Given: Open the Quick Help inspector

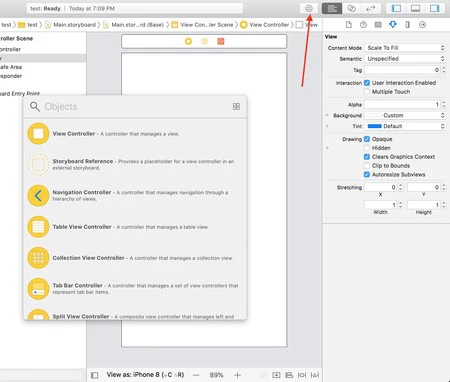Looking at the screenshot, I should click(363, 25).
